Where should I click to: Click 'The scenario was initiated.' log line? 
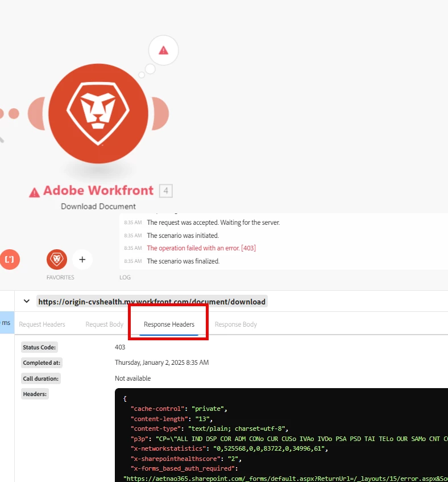click(x=183, y=236)
